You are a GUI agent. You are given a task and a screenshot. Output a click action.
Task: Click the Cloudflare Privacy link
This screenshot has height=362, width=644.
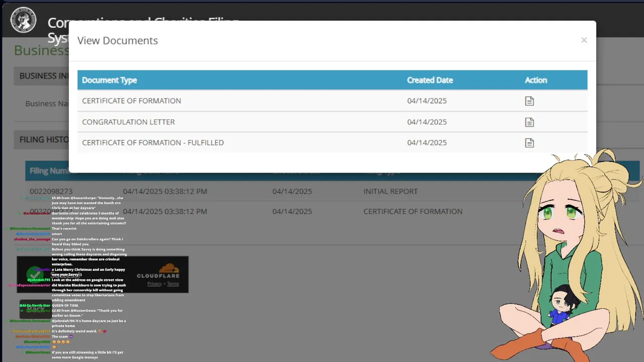(x=154, y=284)
